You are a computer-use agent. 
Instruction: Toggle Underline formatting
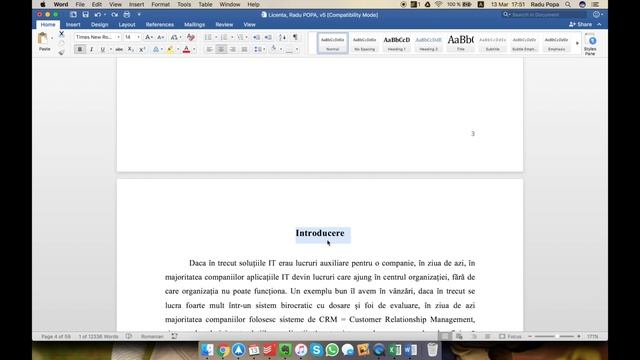coord(103,49)
